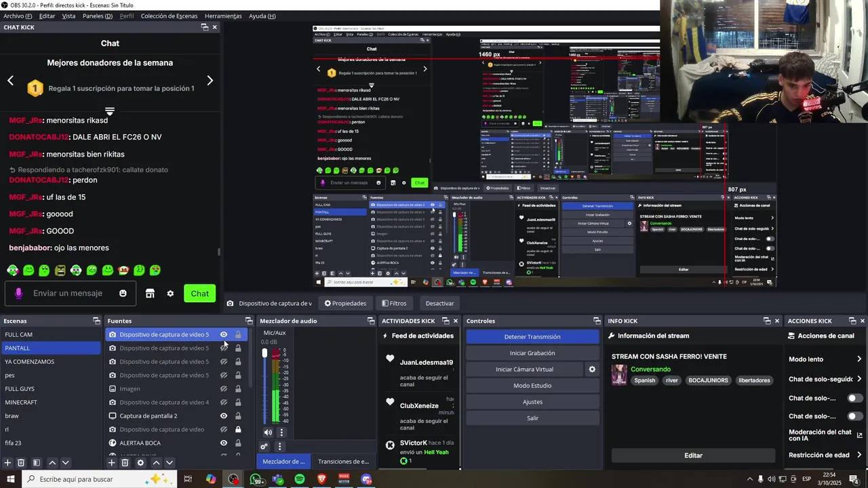Screen dimensions: 868x488
Task: Collapse donor banner with chat handle
Action: click(110, 110)
